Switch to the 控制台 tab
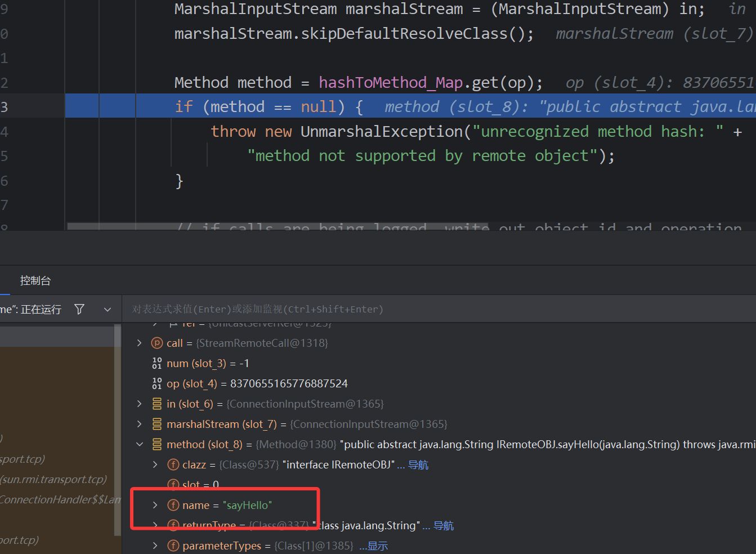Image resolution: width=756 pixels, height=554 pixels. coord(35,280)
